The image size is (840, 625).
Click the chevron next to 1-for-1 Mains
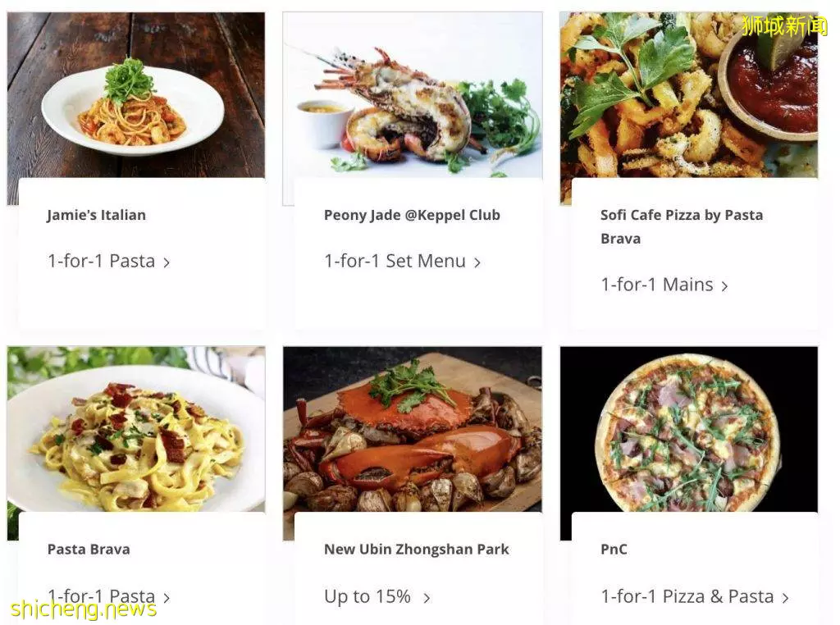(x=724, y=286)
